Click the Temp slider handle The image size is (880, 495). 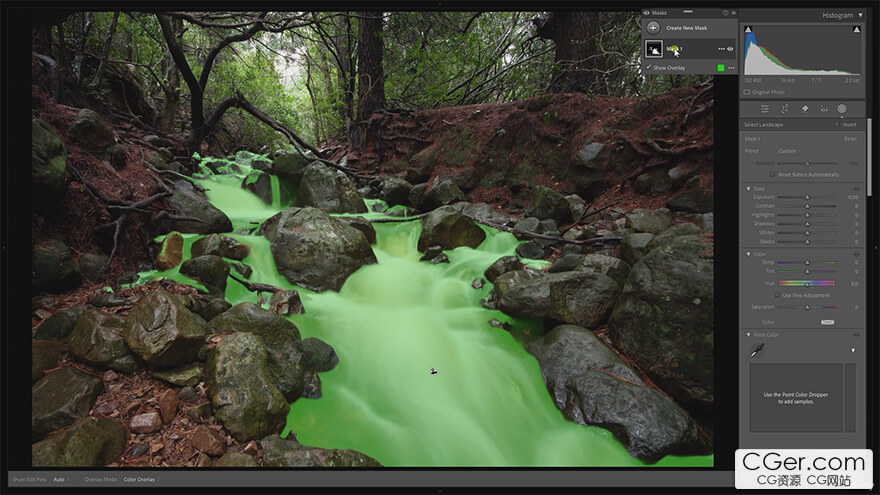pyautogui.click(x=807, y=263)
